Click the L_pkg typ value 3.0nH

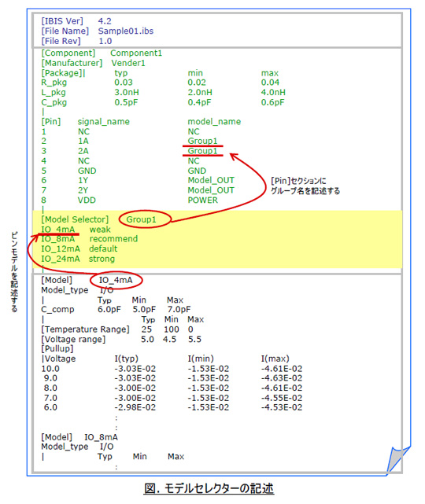point(127,93)
